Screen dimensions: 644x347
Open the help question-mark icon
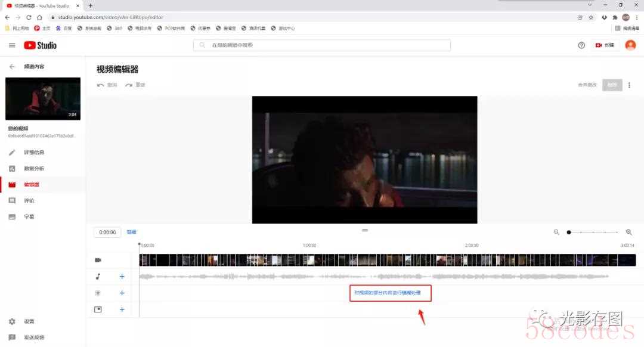[581, 45]
